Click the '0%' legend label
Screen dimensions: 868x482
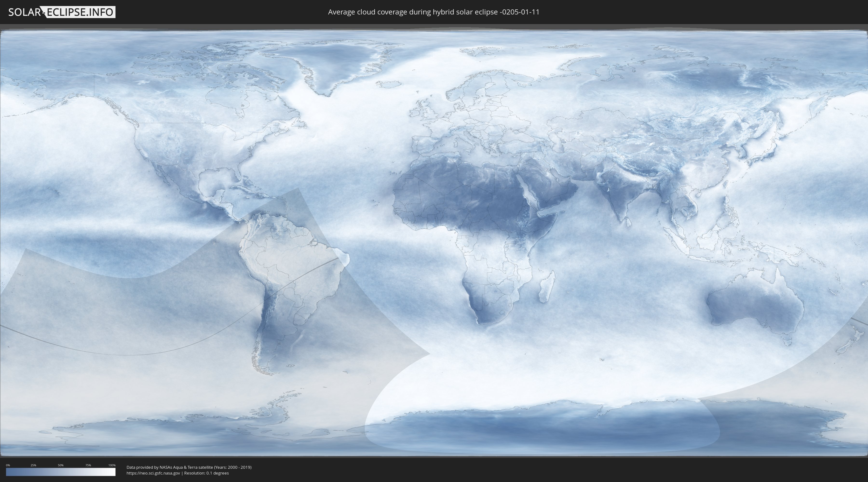8,465
